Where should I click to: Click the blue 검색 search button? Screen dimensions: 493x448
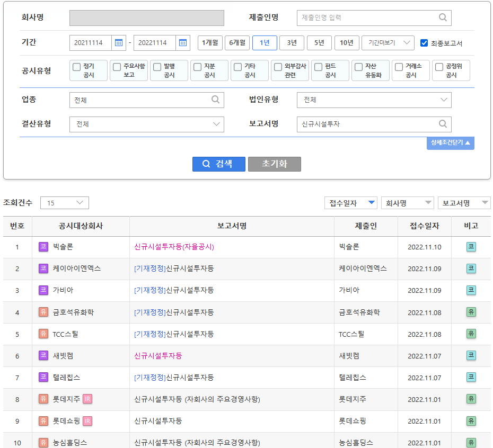(219, 164)
